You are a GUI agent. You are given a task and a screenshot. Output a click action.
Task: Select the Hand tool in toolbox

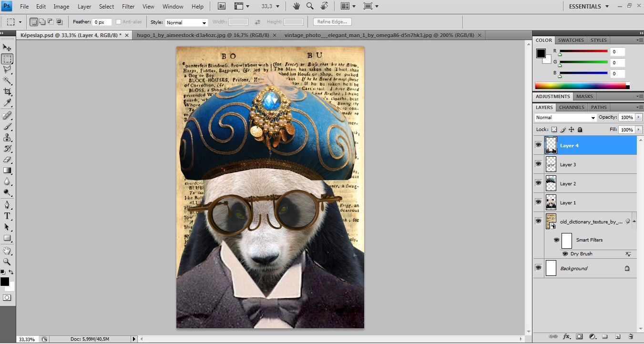click(7, 251)
